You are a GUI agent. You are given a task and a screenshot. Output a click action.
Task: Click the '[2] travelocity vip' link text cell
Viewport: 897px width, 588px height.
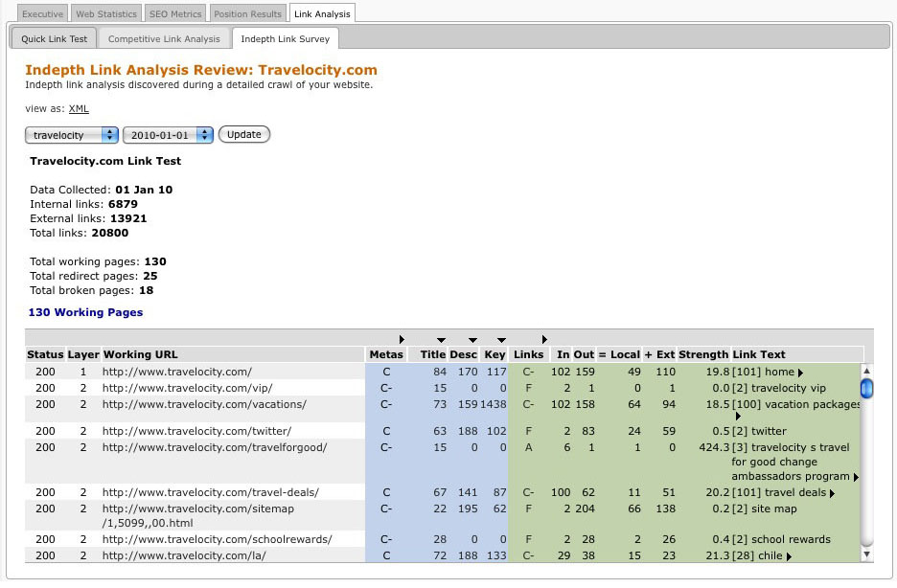click(x=779, y=388)
